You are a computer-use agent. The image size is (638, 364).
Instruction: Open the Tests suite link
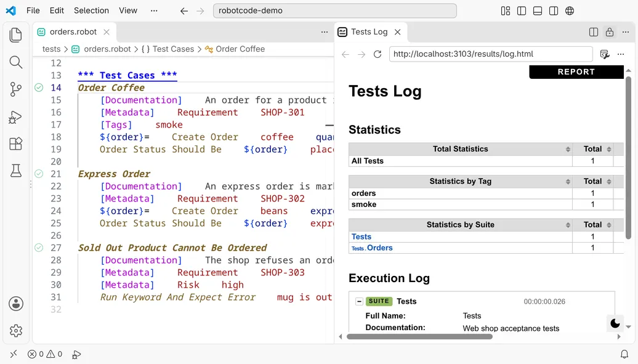click(361, 237)
